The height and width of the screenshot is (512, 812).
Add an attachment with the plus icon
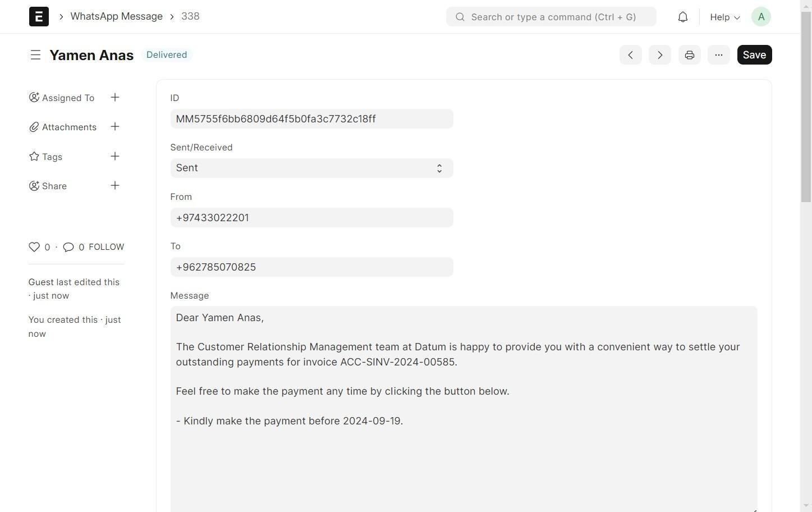[x=115, y=127]
